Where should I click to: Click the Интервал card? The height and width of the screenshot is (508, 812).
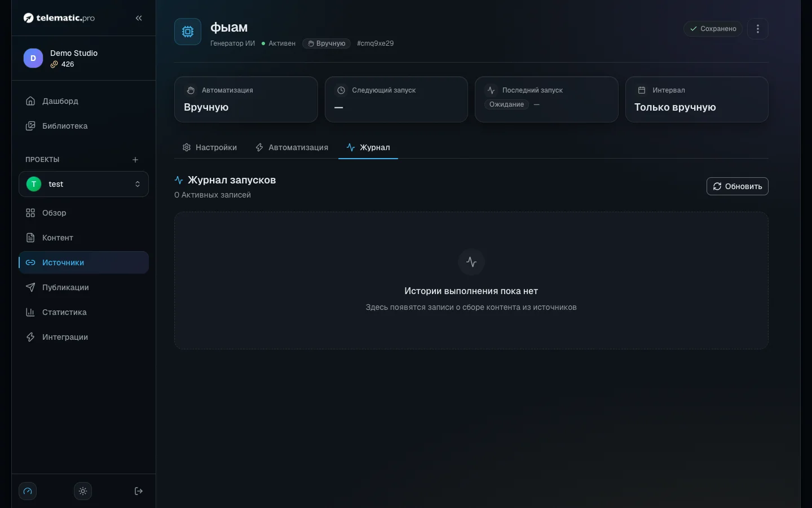point(697,99)
